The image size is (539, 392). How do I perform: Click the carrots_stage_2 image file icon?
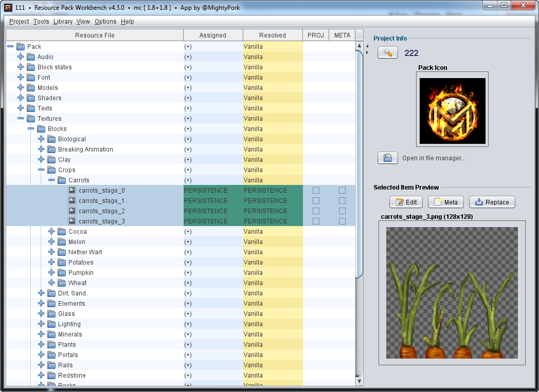pos(73,211)
